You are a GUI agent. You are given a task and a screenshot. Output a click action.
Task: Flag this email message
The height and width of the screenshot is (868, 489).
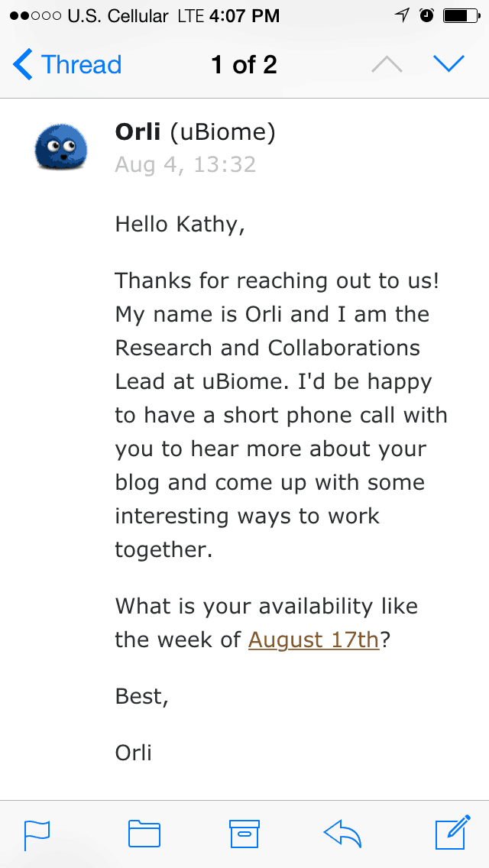pos(37,835)
